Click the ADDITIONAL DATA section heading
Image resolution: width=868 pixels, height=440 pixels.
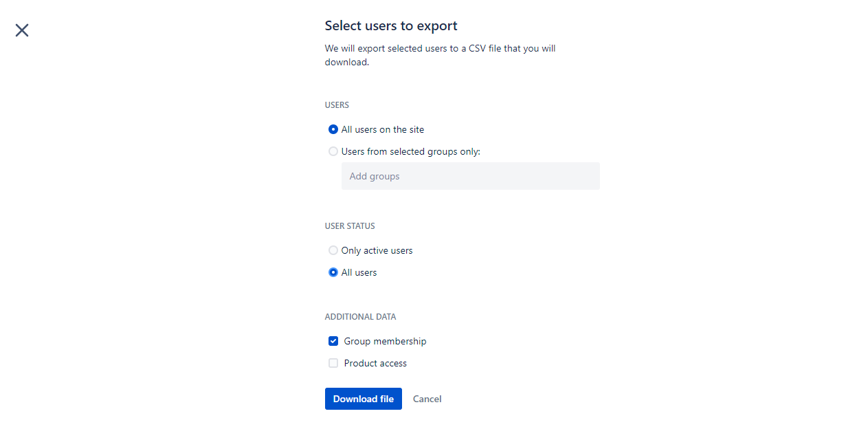coord(360,317)
